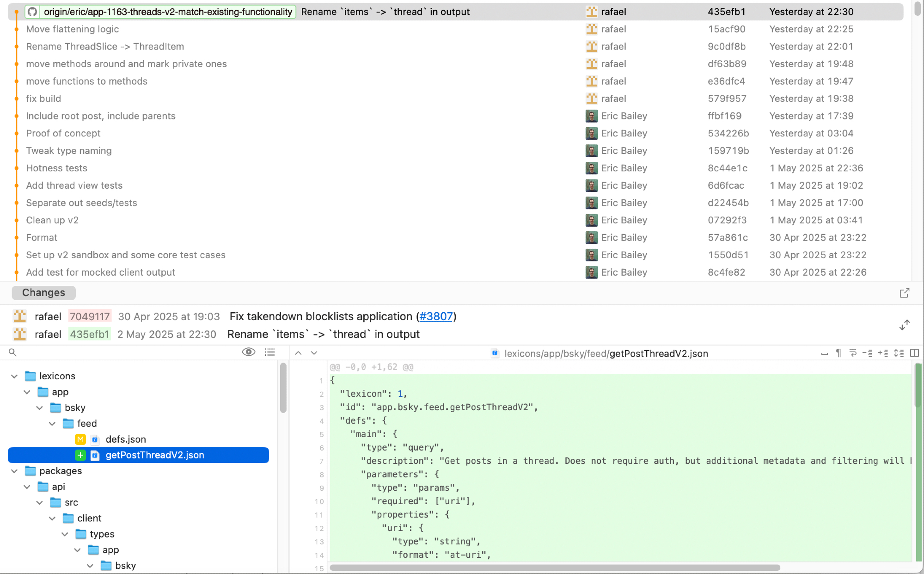Jump to next change with down arrow
This screenshot has height=574, width=924.
[314, 353]
